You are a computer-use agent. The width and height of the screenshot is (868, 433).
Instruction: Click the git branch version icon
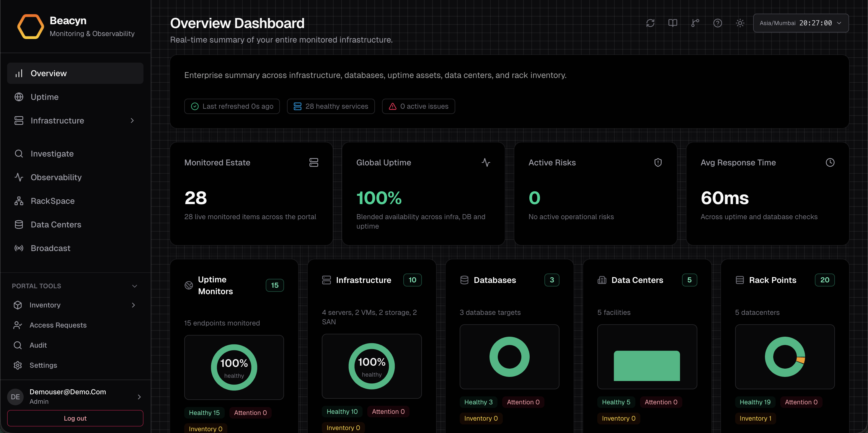tap(695, 23)
